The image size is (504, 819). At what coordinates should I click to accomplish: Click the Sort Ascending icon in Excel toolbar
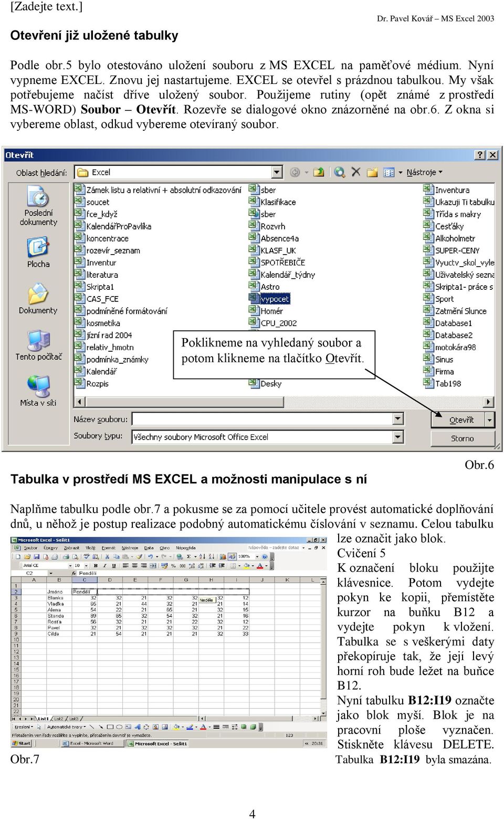(202, 556)
